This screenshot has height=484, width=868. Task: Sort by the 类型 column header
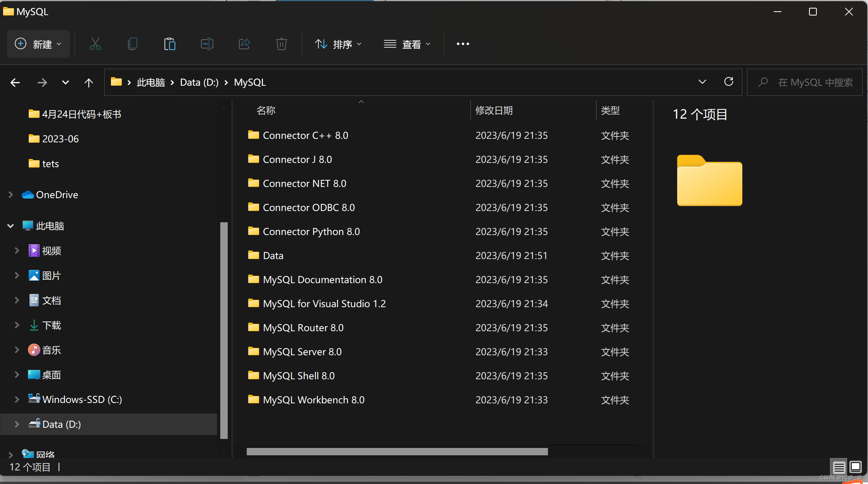pyautogui.click(x=610, y=111)
